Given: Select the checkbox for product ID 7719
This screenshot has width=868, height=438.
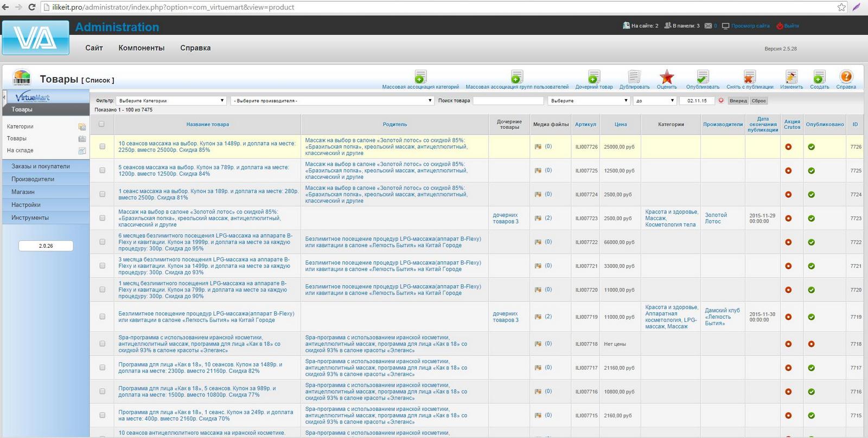Looking at the screenshot, I should tap(102, 317).
